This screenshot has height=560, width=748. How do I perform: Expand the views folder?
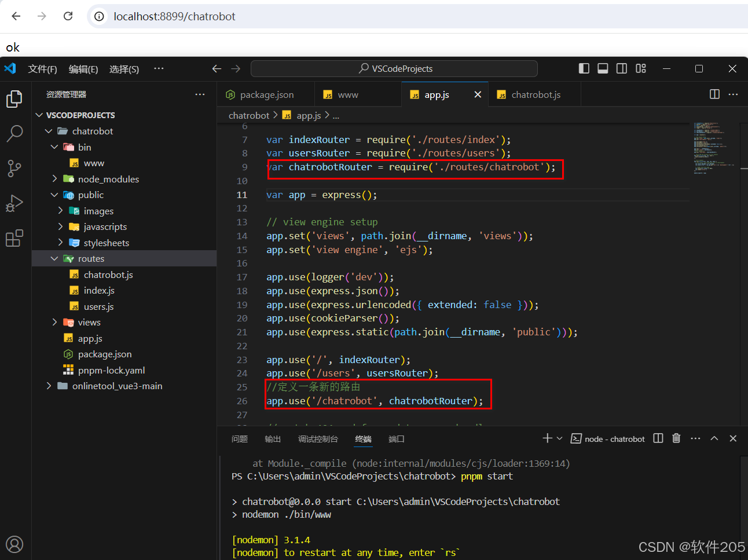[54, 322]
